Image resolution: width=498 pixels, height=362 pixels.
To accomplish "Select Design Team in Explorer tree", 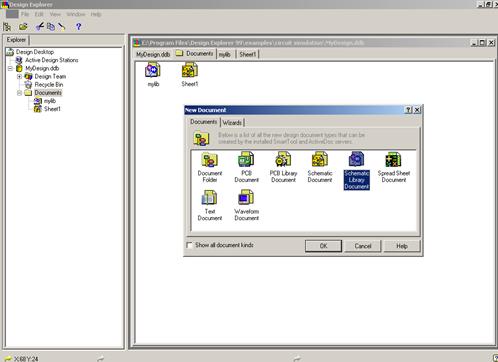I will 50,77.
